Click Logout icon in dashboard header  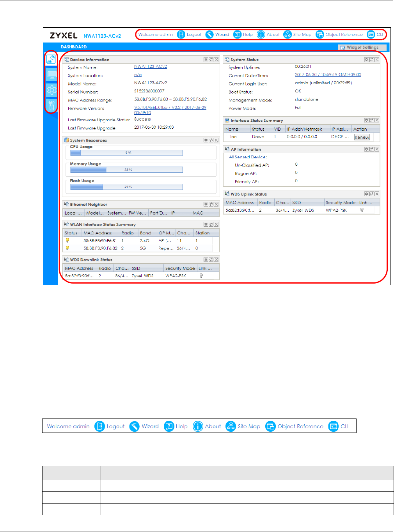181,34
